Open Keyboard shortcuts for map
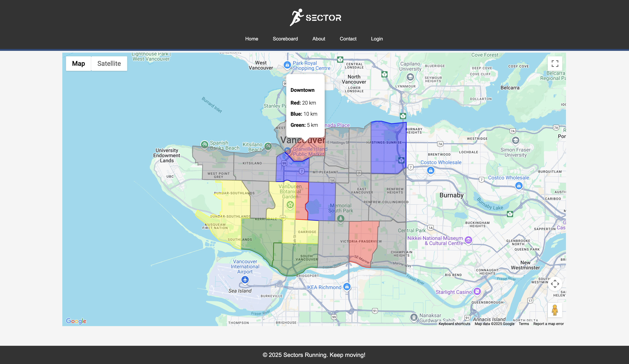The image size is (629, 364). (454, 324)
